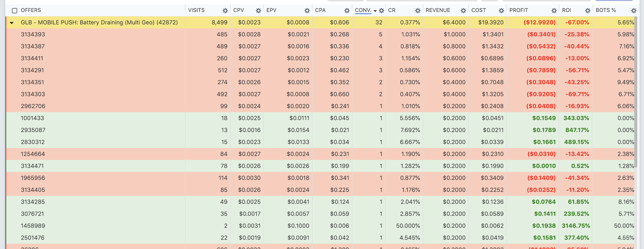The height and width of the screenshot is (249, 644).
Task: Open CPA column gear settings
Action: (x=347, y=10)
